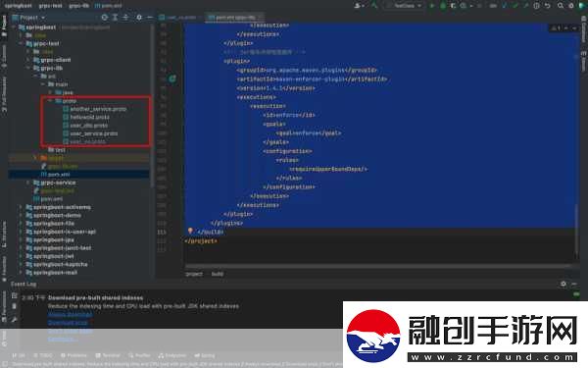Expand the springboot-activemq module

[21, 207]
